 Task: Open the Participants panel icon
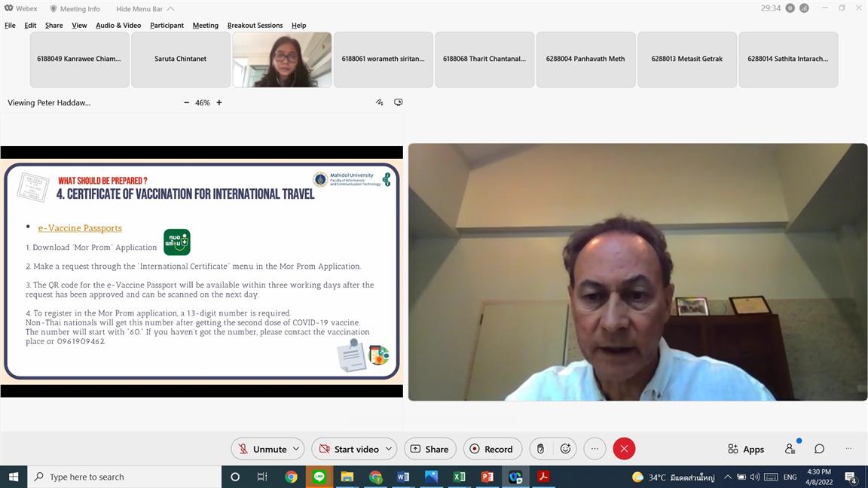[x=790, y=449]
